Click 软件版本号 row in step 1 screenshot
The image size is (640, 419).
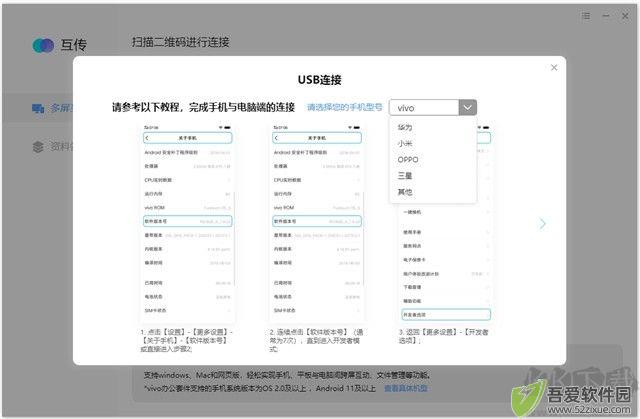point(188,221)
